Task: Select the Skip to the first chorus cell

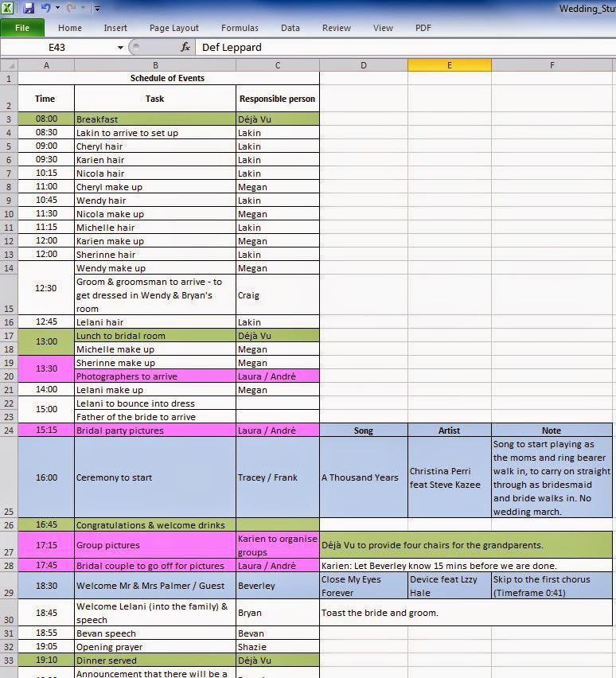Action: pyautogui.click(x=552, y=586)
